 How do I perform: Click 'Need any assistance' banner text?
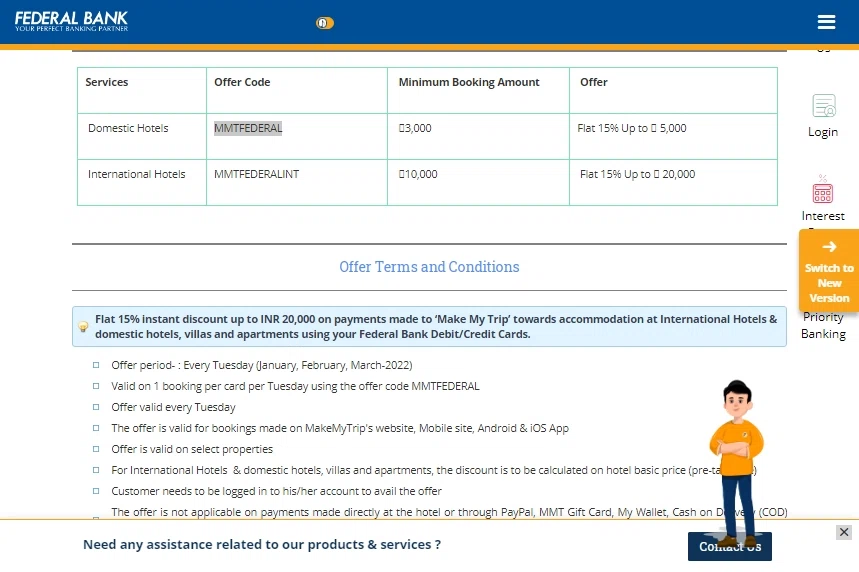pos(262,545)
